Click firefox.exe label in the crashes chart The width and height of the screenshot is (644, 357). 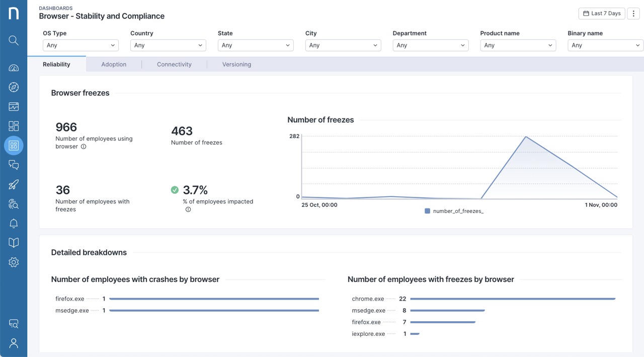(70, 299)
